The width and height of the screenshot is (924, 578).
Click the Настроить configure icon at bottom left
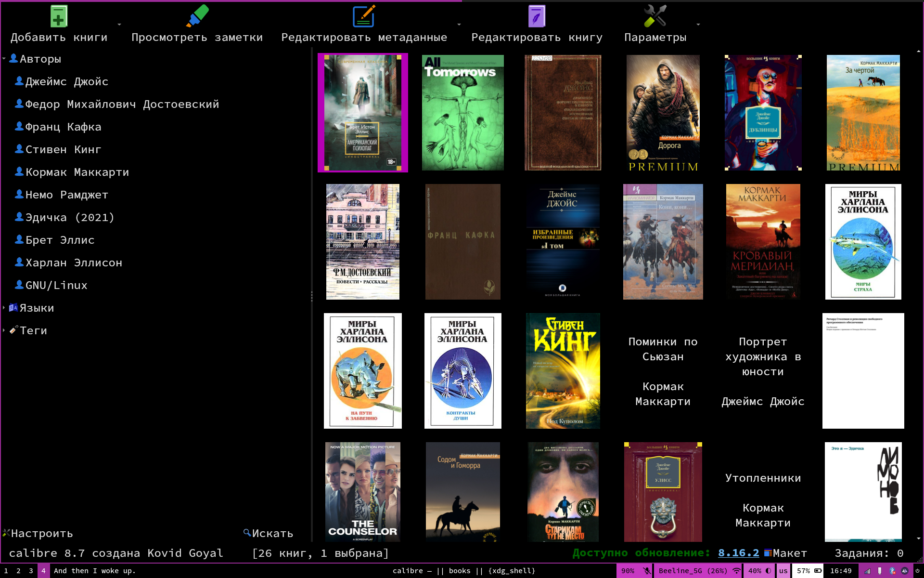point(6,533)
